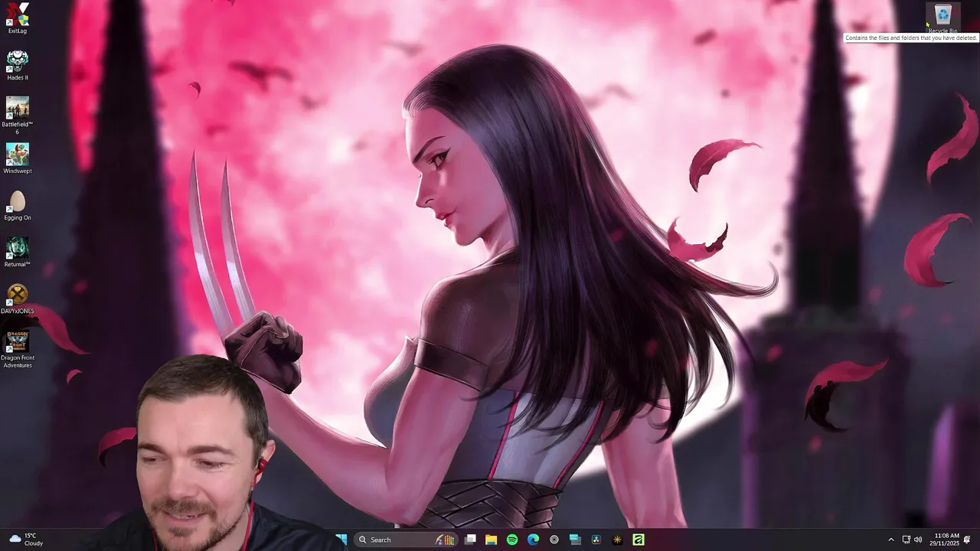Open the green A app in taskbar
980x551 pixels.
(639, 540)
